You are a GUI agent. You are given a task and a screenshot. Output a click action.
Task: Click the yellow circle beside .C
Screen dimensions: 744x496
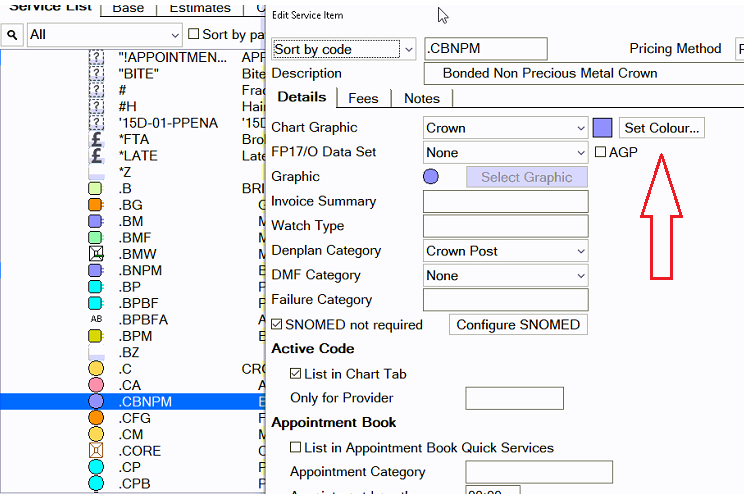[x=96, y=368]
